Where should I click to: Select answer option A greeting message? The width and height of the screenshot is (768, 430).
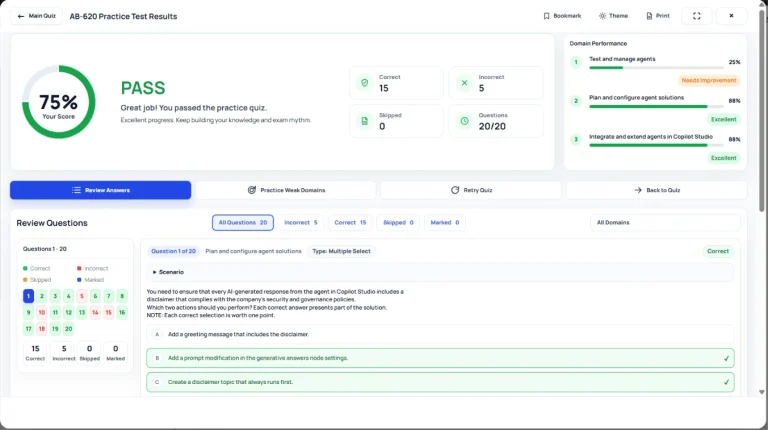(440, 334)
